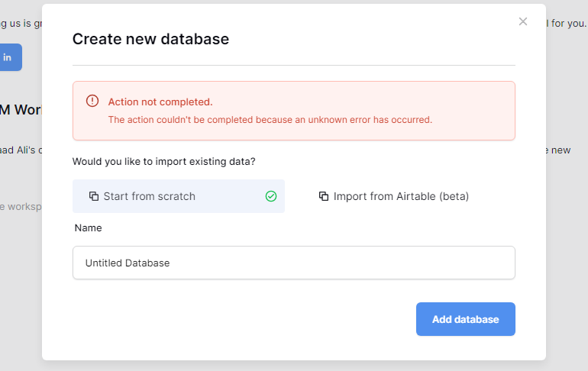
Task: Click the Create new database title
Action: [x=150, y=39]
